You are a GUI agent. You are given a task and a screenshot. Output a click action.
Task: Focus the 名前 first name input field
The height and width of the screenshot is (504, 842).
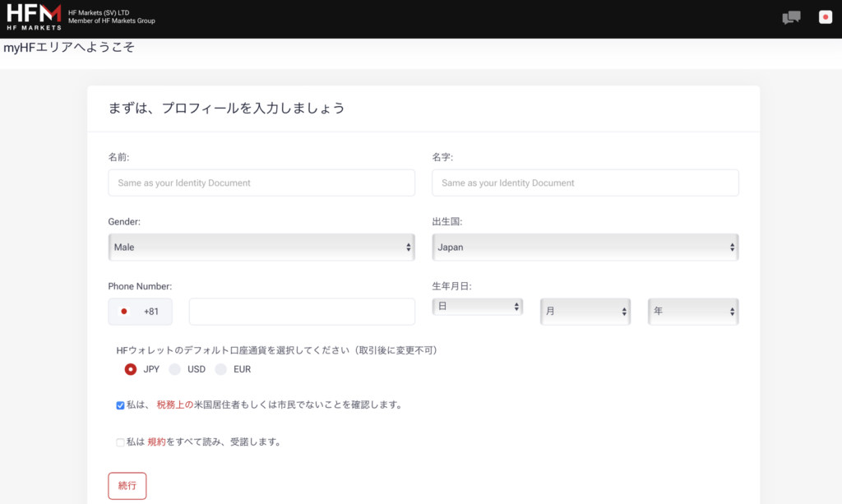coord(261,183)
